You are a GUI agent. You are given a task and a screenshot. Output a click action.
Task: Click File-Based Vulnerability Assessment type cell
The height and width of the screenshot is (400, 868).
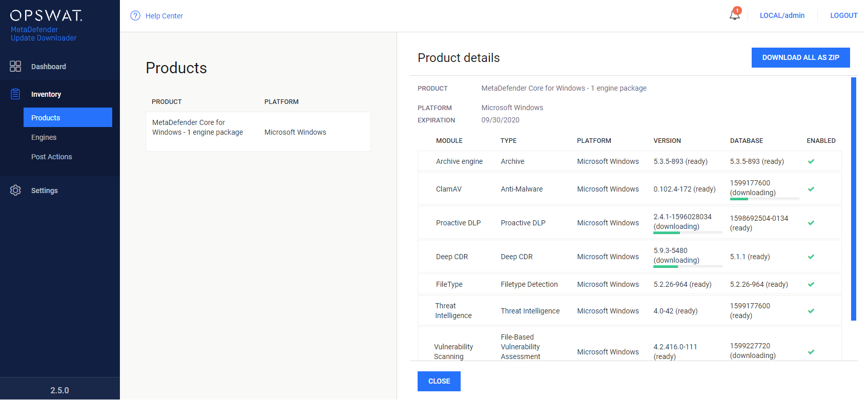(x=520, y=347)
